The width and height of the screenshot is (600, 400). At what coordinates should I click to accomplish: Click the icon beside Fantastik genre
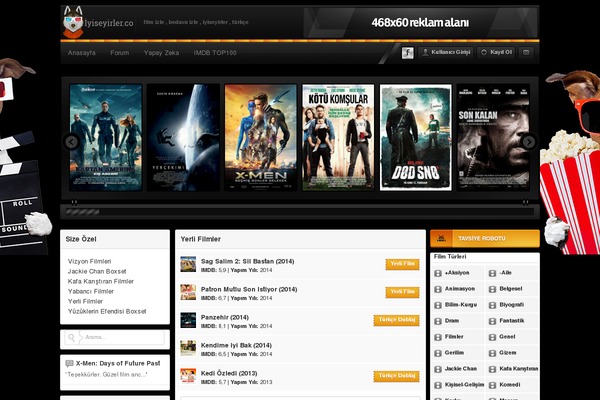click(x=492, y=322)
